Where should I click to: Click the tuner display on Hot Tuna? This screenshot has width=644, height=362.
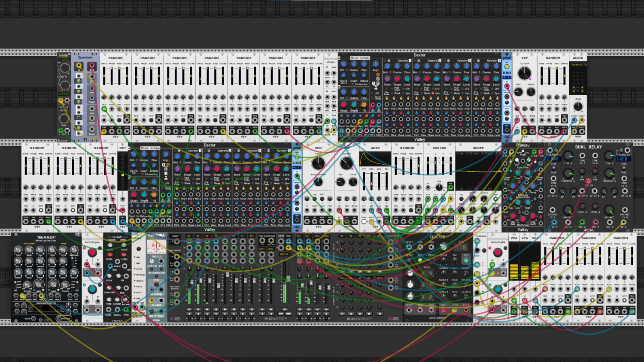[x=156, y=246]
